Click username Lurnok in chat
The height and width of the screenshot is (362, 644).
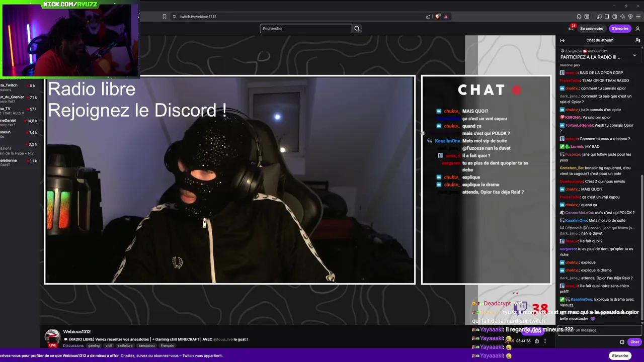click(577, 147)
